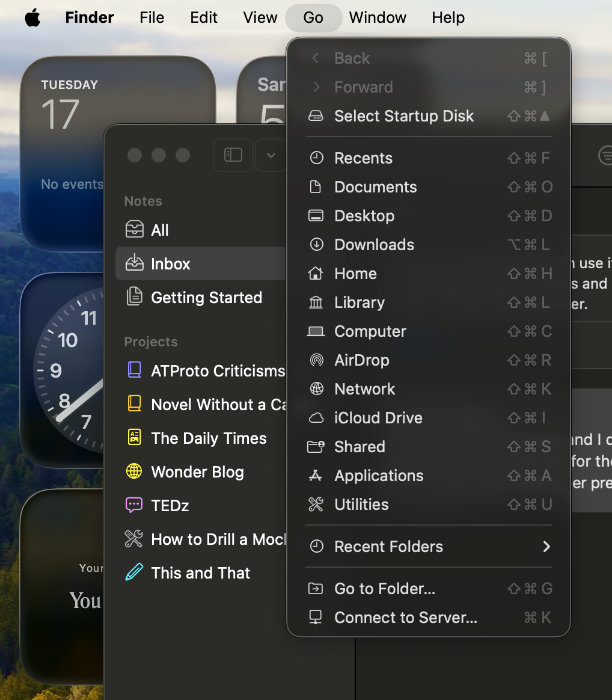Choose Recents in the Go menu
The height and width of the screenshot is (700, 612).
(429, 158)
